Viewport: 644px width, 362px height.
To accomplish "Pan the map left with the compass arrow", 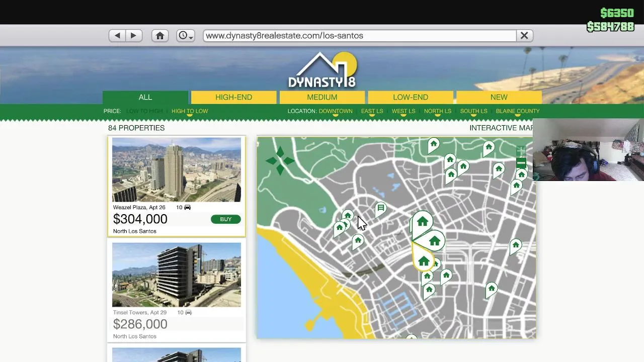I will [271, 161].
